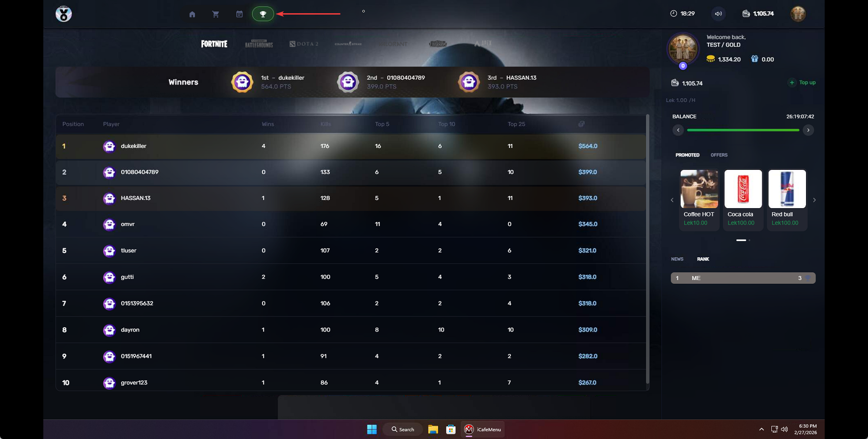Click the leaderboard vertical scrollbar
Screen dimensions: 868x439
coord(647,249)
